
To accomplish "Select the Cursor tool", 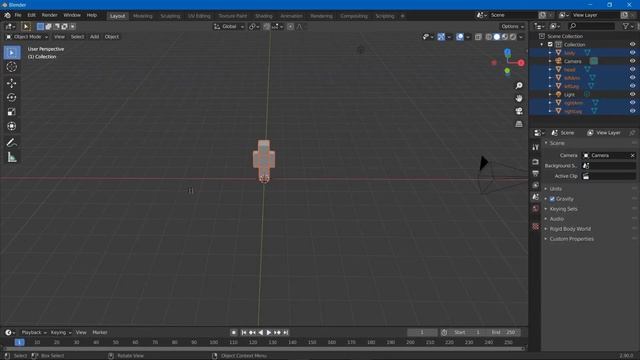I will [11, 67].
